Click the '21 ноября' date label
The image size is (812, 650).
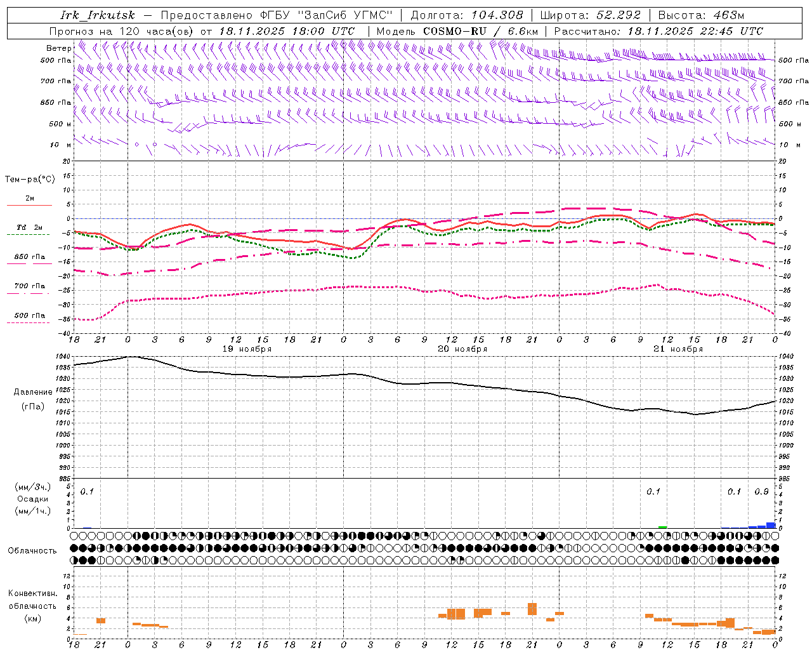tap(678, 349)
